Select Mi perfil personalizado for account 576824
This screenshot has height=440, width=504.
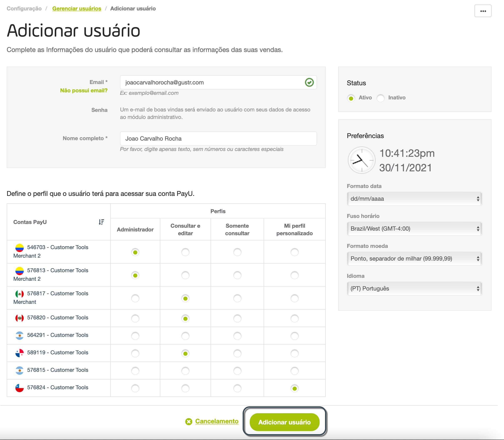point(294,388)
